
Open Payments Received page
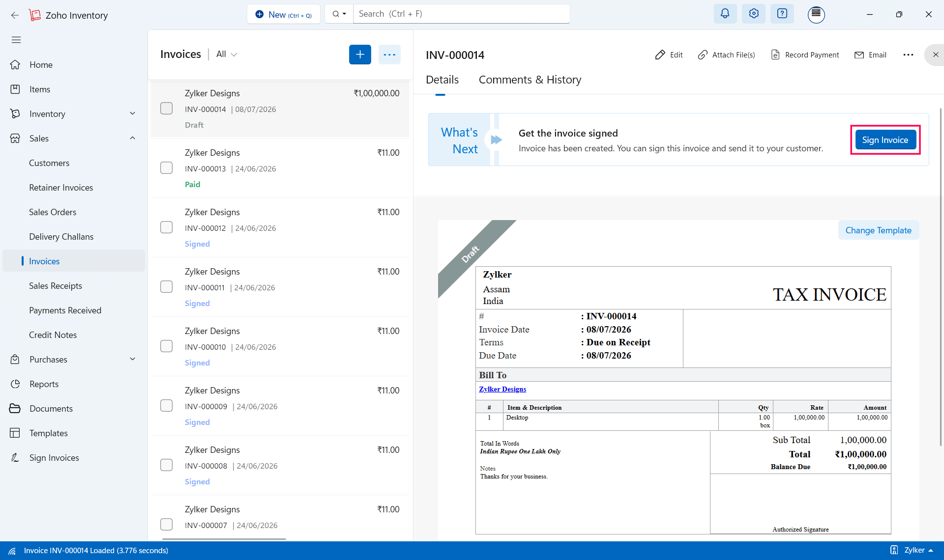point(65,310)
